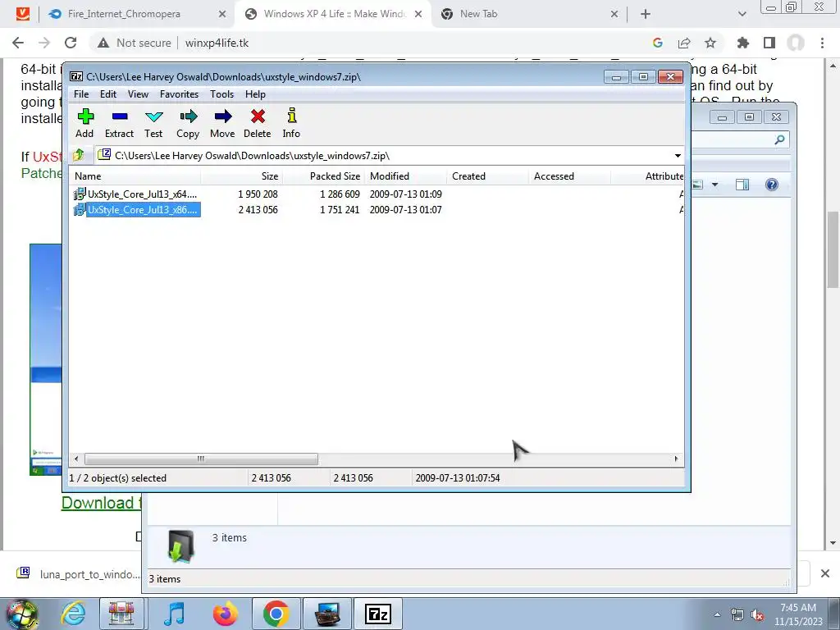This screenshot has width=840, height=630.
Task: Switch to the New Tab browser tab
Action: pos(527,14)
